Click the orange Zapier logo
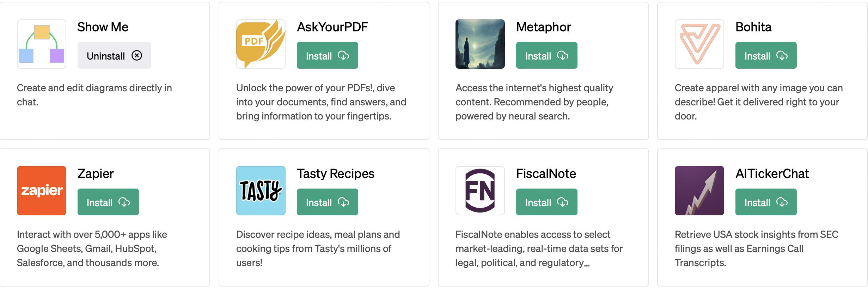 [42, 191]
